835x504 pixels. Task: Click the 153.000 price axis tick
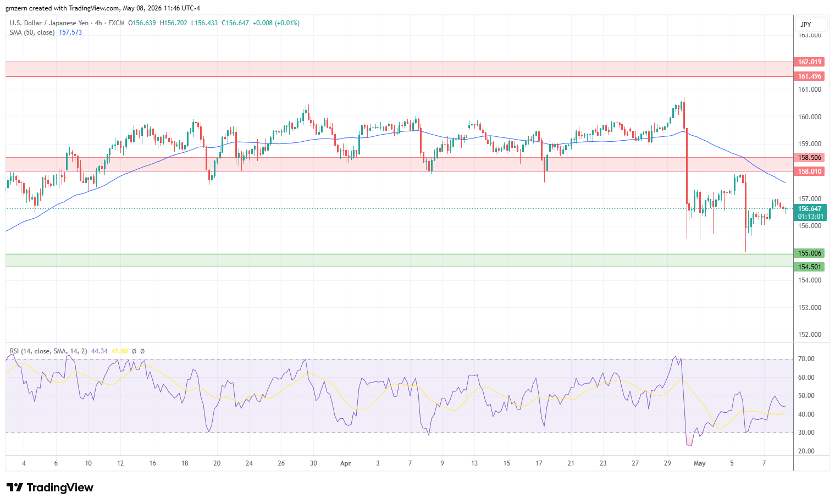pyautogui.click(x=810, y=308)
